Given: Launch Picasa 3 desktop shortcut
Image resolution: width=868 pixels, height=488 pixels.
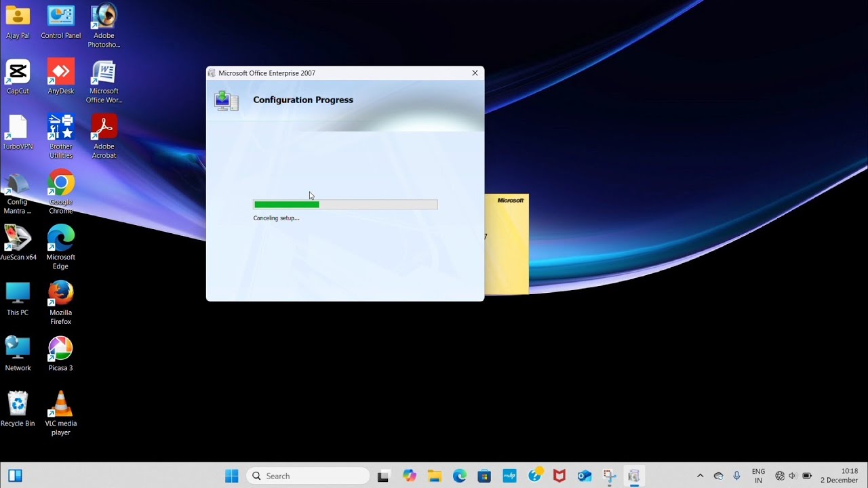Looking at the screenshot, I should [60, 354].
